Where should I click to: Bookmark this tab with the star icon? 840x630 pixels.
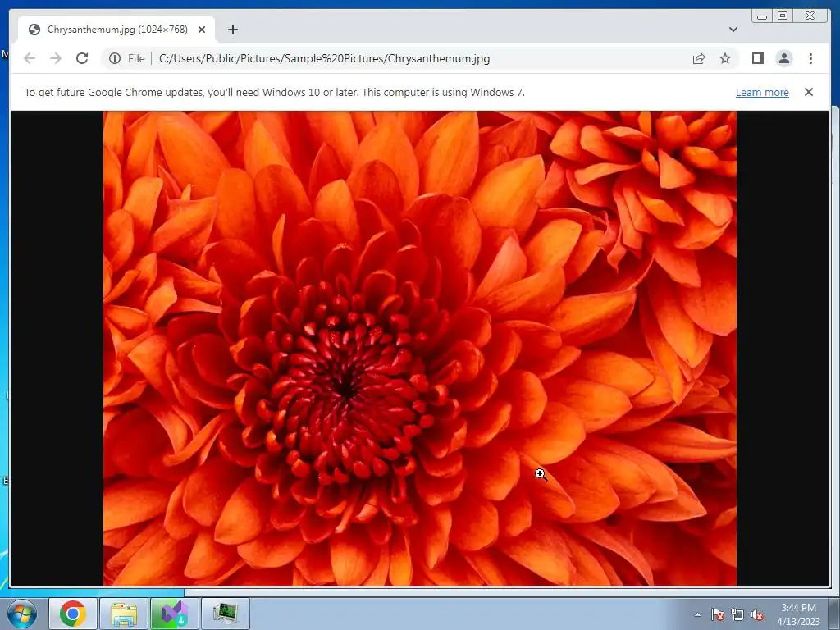click(725, 58)
